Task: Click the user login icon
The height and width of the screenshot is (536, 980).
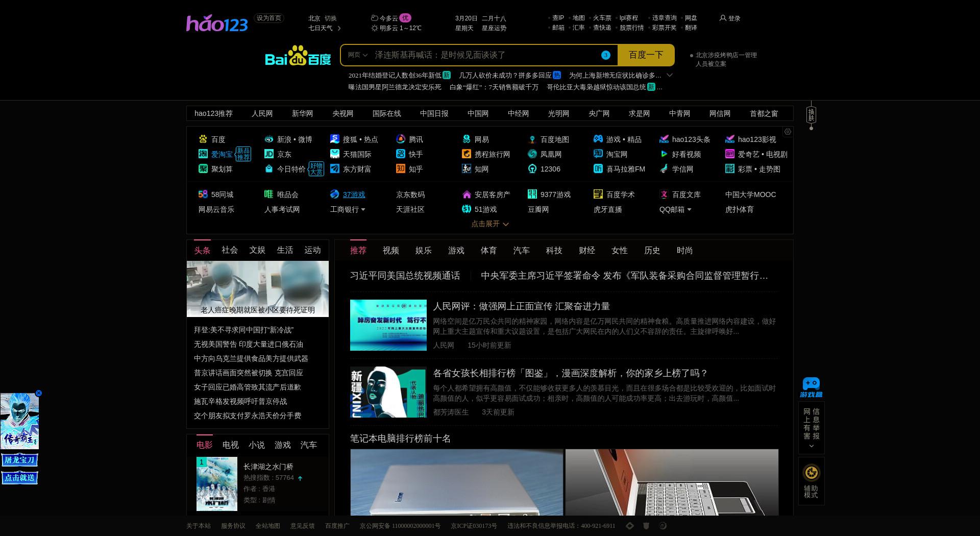Action: [x=723, y=18]
